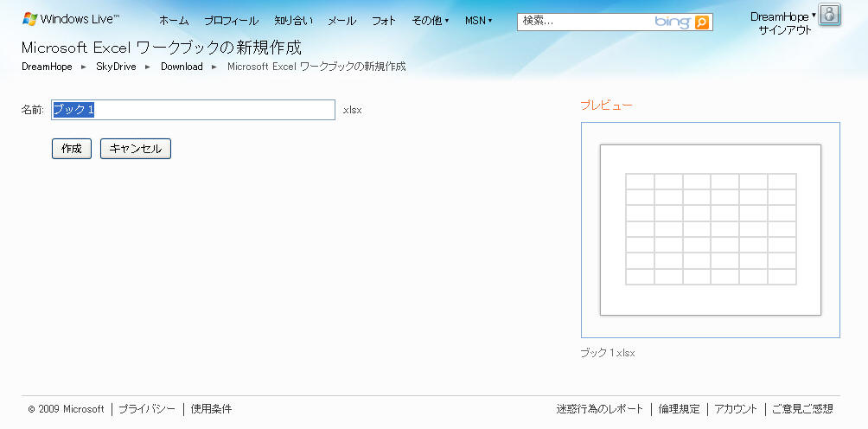Click the Bing search magnifier icon
The width and height of the screenshot is (868, 429).
click(701, 22)
